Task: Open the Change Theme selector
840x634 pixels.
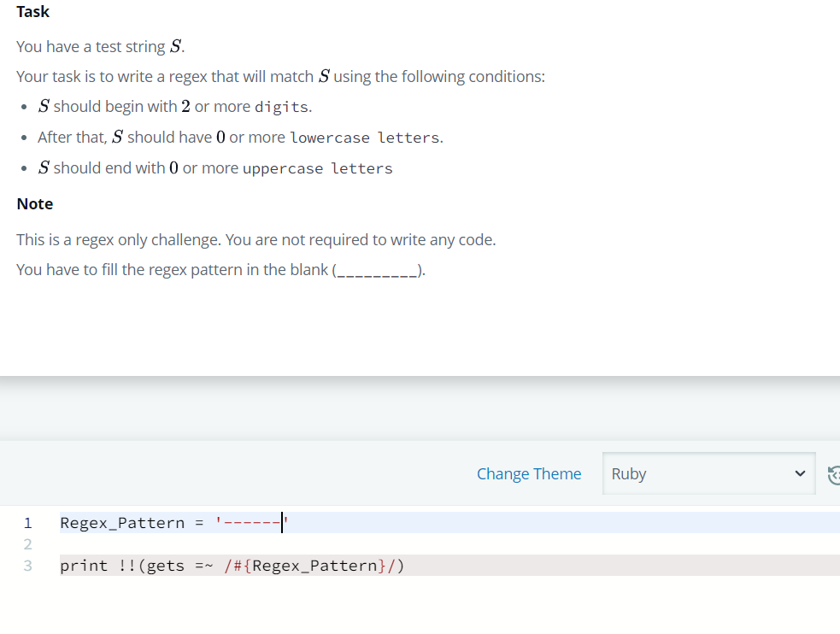Action: [529, 473]
